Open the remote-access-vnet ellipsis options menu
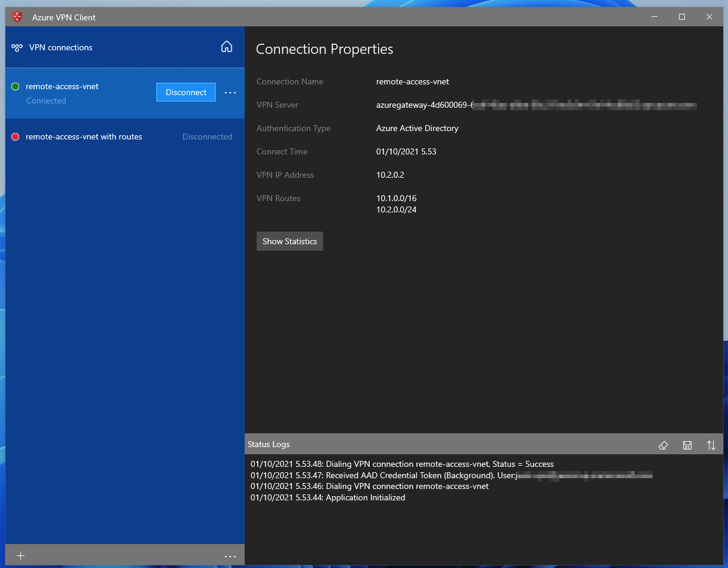 [230, 93]
